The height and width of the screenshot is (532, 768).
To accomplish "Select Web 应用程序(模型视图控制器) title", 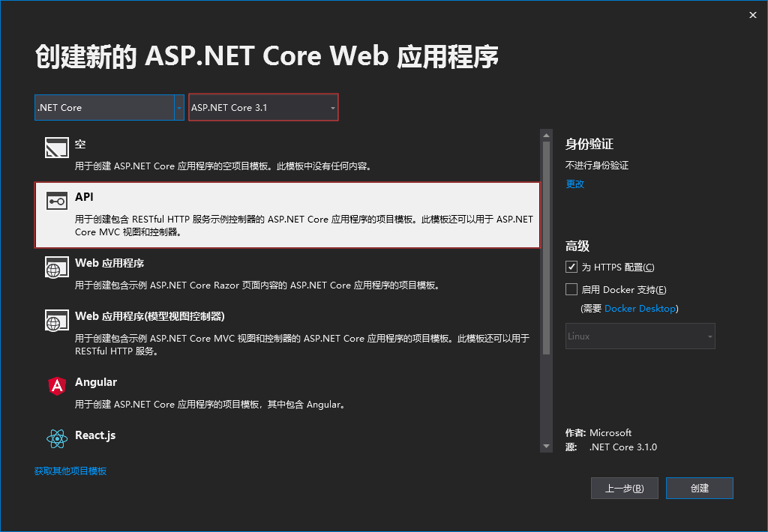I will 150,316.
